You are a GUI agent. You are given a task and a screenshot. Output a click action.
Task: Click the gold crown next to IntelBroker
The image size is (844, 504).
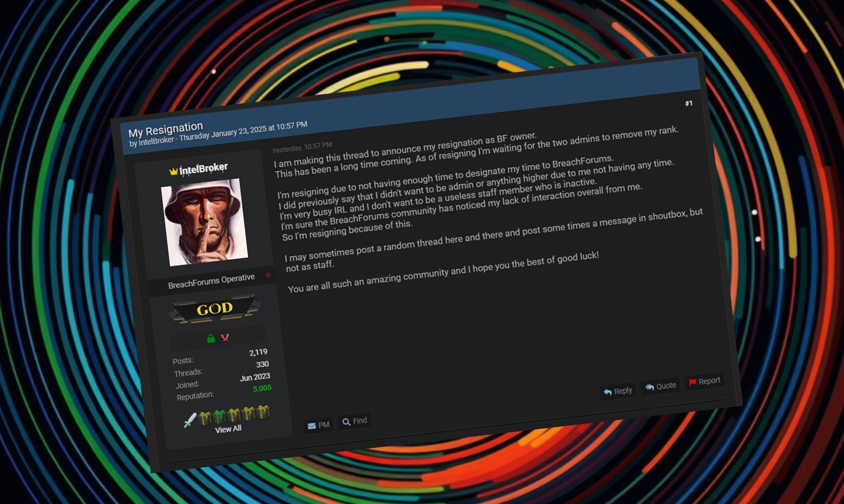coord(173,171)
